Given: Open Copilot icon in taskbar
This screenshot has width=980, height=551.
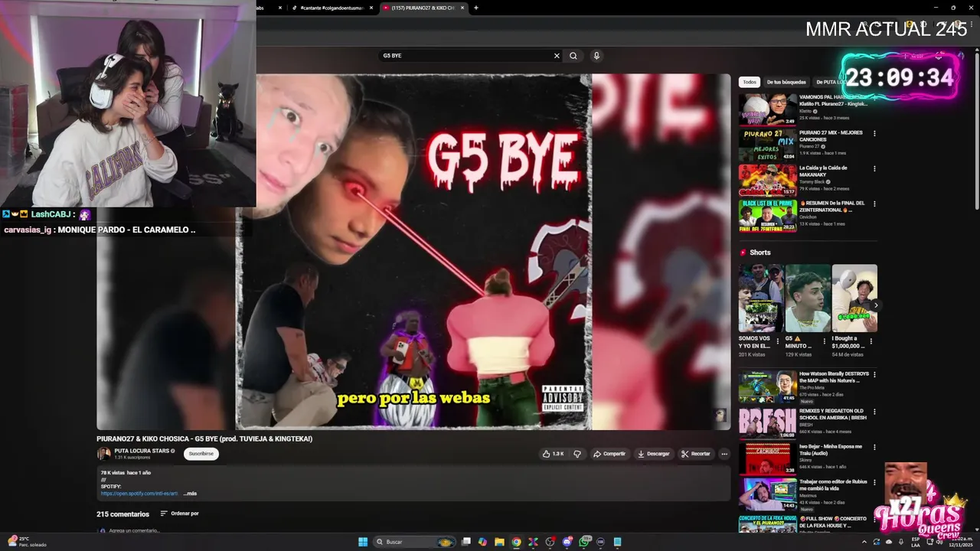Looking at the screenshot, I should 482,542.
